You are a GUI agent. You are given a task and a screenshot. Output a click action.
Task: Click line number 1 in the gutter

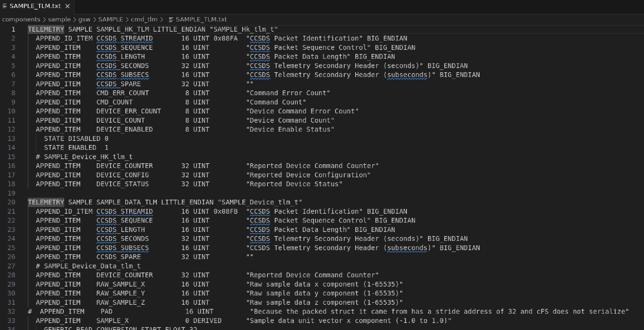point(13,29)
